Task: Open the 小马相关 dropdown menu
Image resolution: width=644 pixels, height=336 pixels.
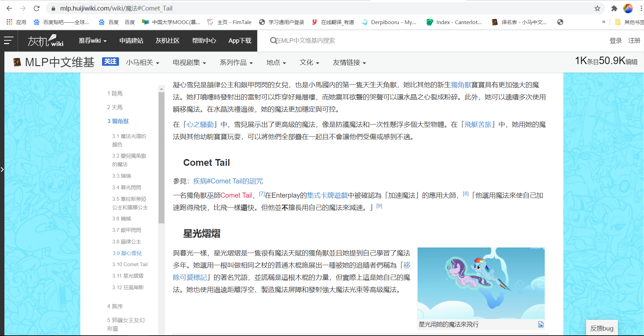Action: [142, 62]
